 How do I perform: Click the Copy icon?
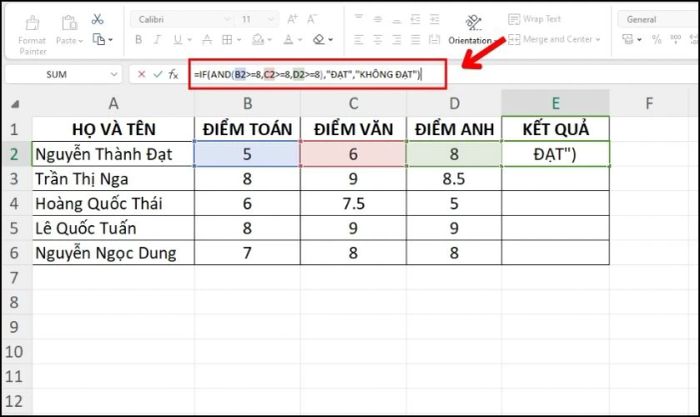tap(98, 39)
